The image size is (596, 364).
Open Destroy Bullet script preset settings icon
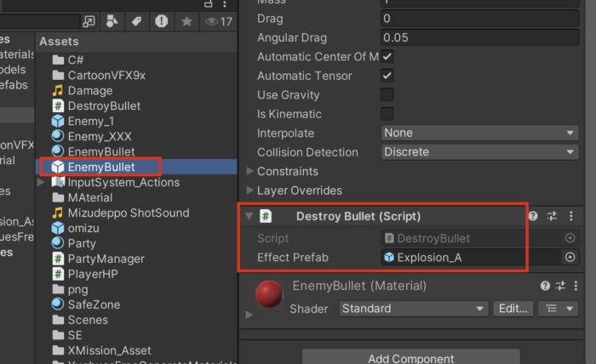pyautogui.click(x=552, y=217)
